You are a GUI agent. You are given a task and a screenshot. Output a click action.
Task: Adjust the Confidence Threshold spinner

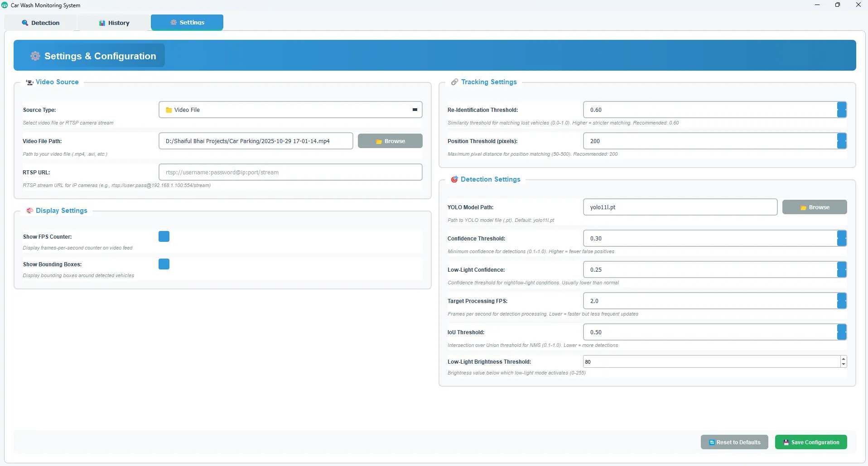pos(842,238)
